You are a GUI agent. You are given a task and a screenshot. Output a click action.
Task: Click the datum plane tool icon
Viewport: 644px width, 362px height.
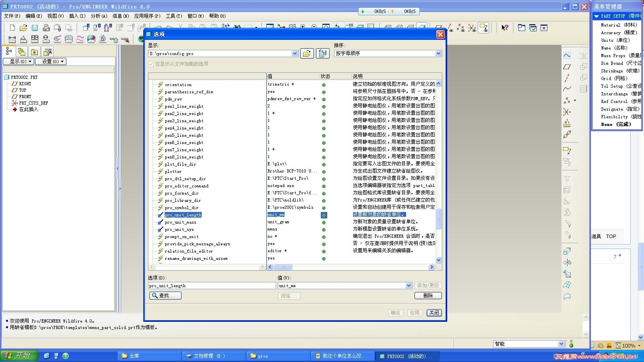(567, 66)
